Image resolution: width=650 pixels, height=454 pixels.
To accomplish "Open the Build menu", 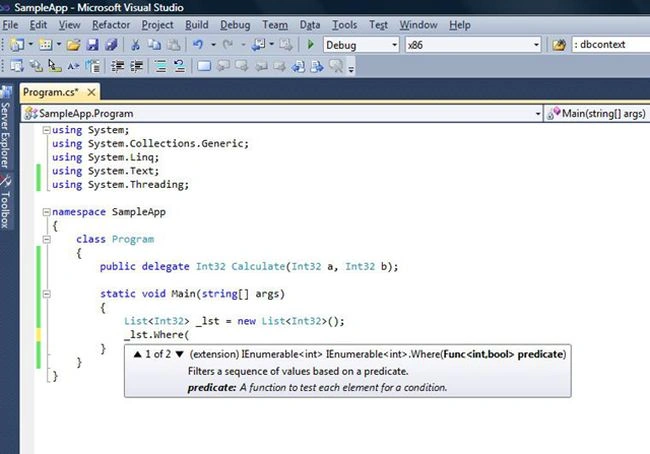I will coord(196,25).
